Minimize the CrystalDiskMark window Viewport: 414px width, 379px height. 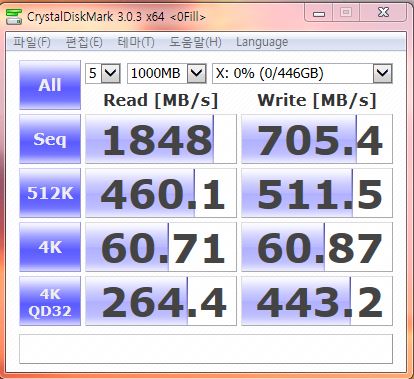[319, 13]
